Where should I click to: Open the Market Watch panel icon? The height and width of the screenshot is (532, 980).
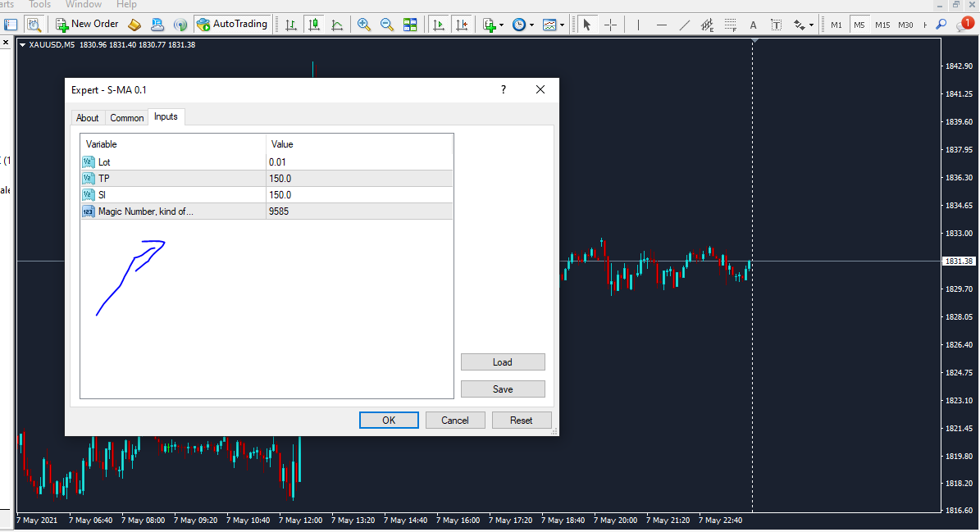(11, 25)
